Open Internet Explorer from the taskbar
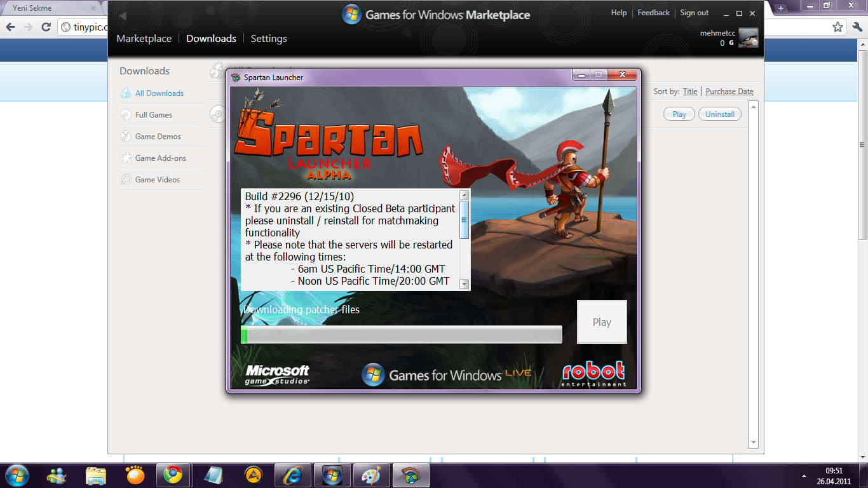 [x=293, y=475]
